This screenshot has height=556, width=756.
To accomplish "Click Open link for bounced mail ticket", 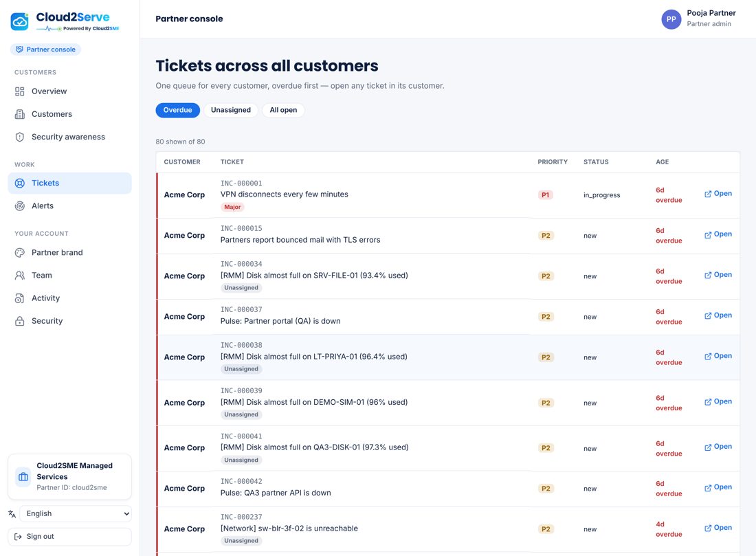I will [x=718, y=234].
